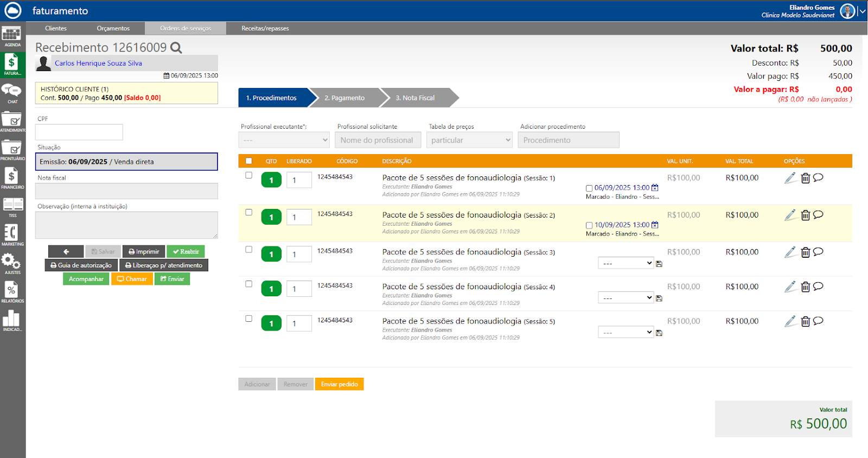Open the Relatórios sidebar icon
The image size is (868, 458).
[x=12, y=292]
